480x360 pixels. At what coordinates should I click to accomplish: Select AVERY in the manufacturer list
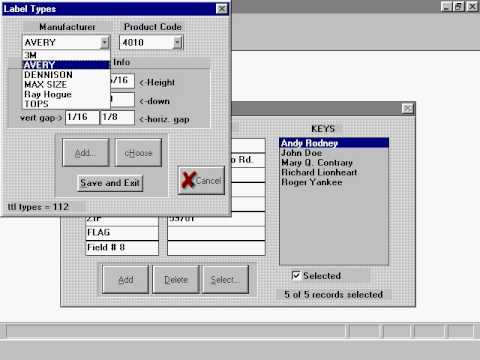[66, 65]
